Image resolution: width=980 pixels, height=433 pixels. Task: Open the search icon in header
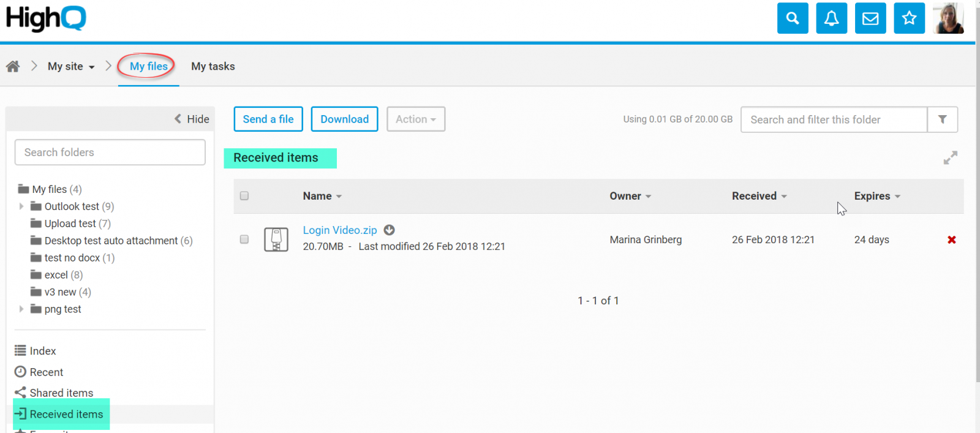pos(793,18)
